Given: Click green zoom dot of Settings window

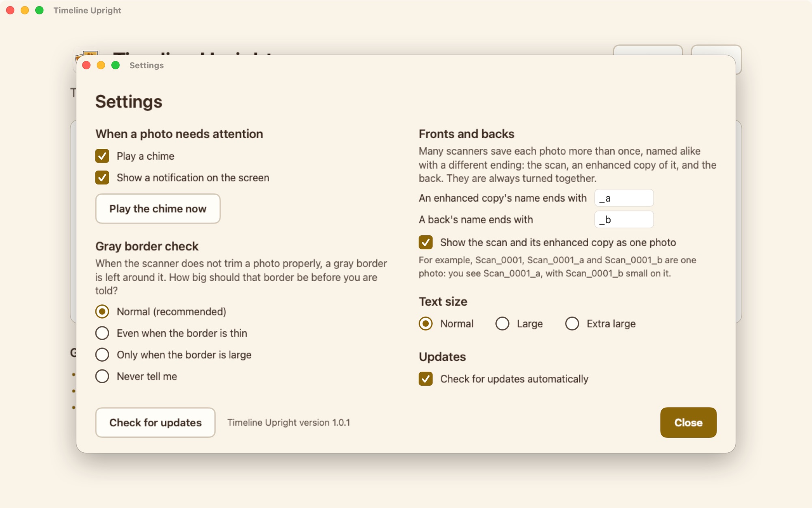Looking at the screenshot, I should [x=116, y=65].
